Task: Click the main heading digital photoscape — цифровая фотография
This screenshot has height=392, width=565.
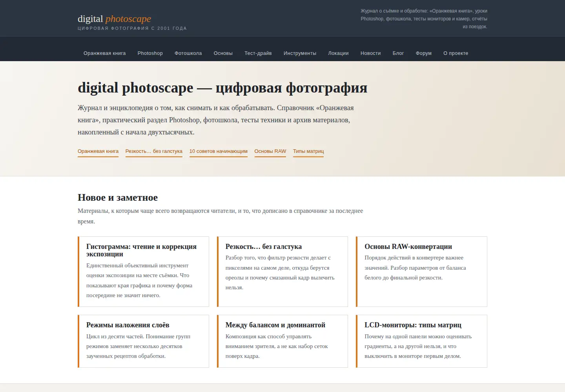Action: 222,88
